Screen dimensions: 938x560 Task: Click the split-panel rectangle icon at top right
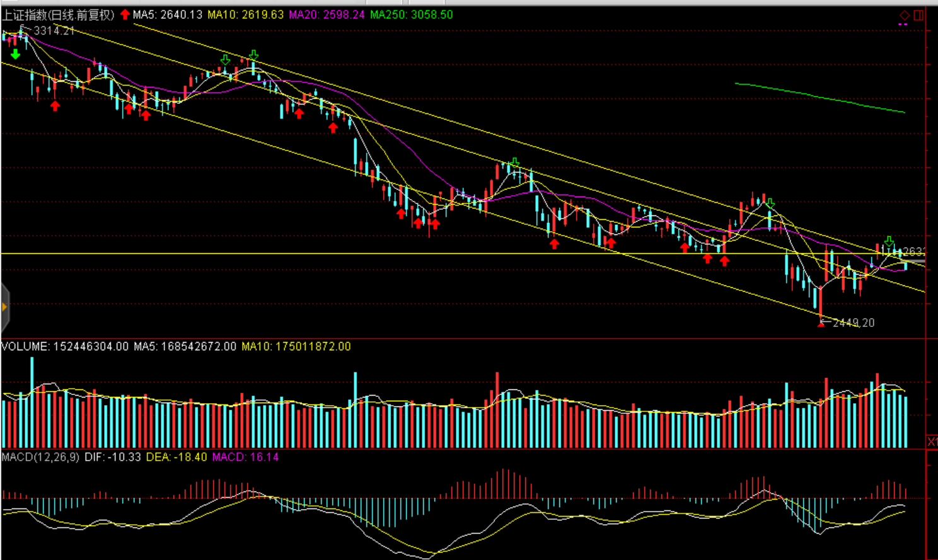point(919,14)
